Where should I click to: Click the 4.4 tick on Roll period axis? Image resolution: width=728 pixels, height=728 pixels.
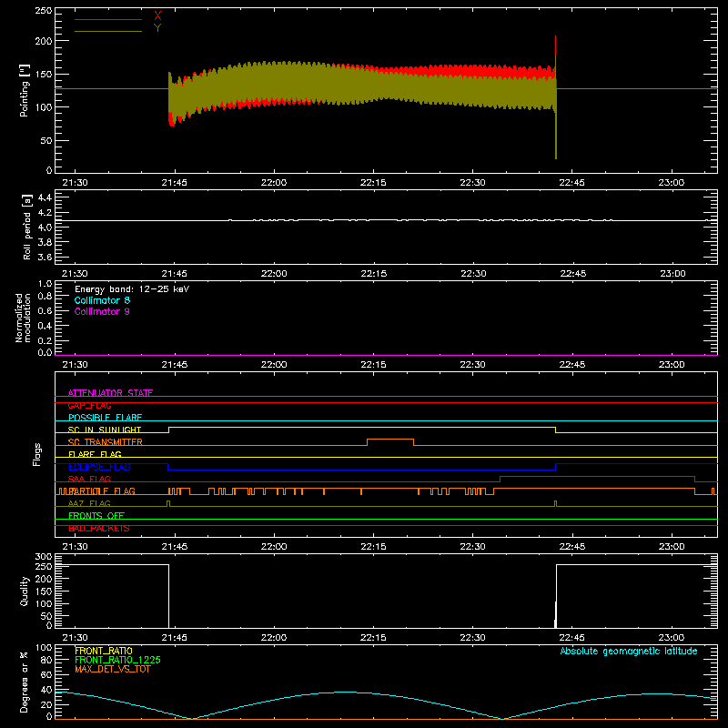45,197
